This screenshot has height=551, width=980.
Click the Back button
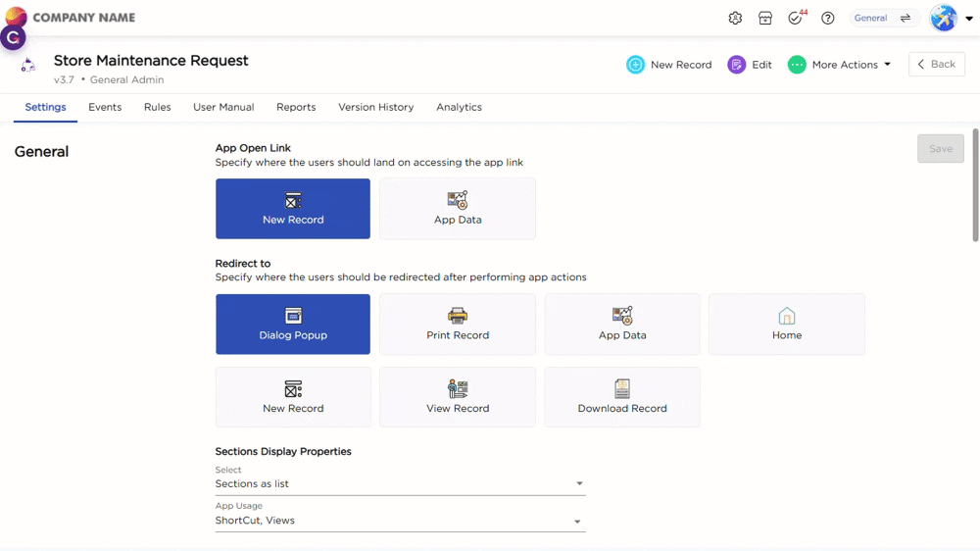tap(936, 65)
